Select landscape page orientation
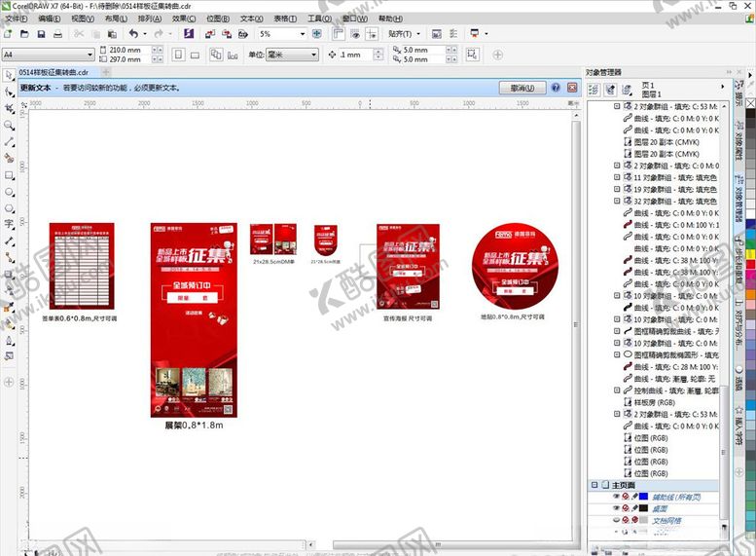The image size is (756, 556). click(195, 56)
